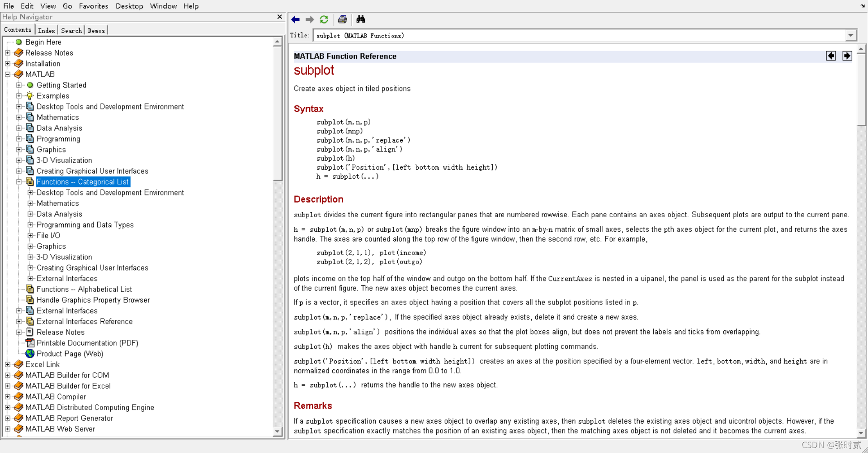This screenshot has height=453, width=868.
Task: Click the Getting Started green icon
Action: pyautogui.click(x=30, y=85)
